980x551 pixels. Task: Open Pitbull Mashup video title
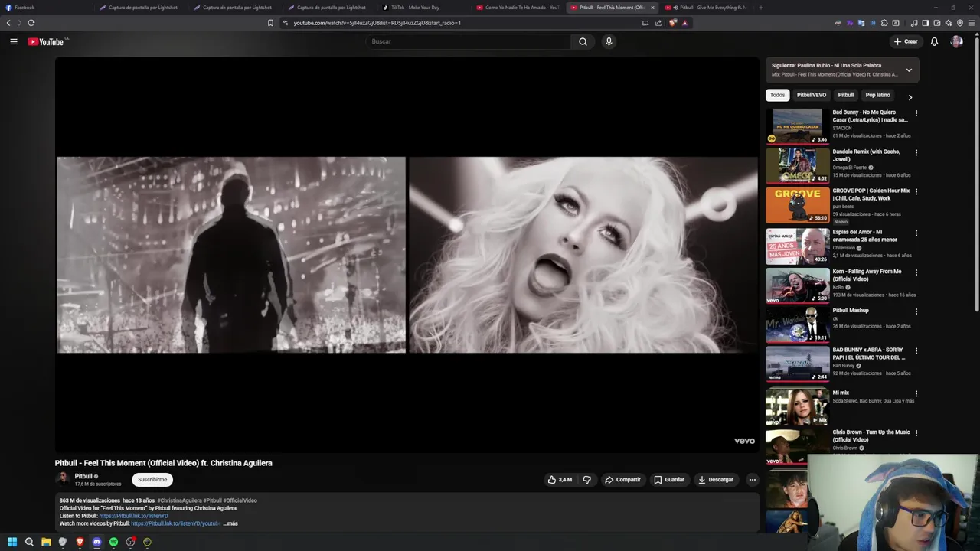851,311
